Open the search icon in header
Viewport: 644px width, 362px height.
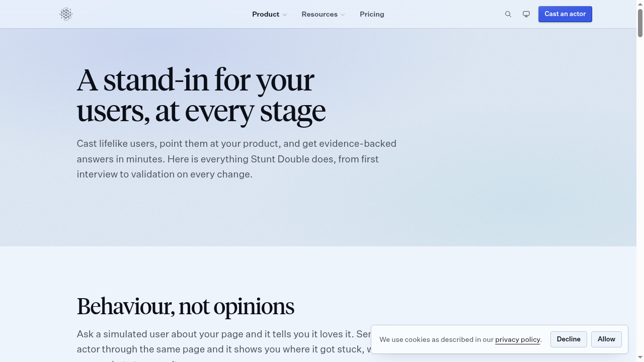[x=508, y=14]
